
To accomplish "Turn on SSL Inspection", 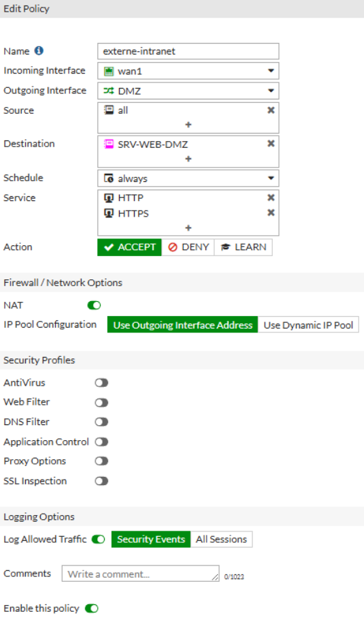I will pyautogui.click(x=101, y=481).
